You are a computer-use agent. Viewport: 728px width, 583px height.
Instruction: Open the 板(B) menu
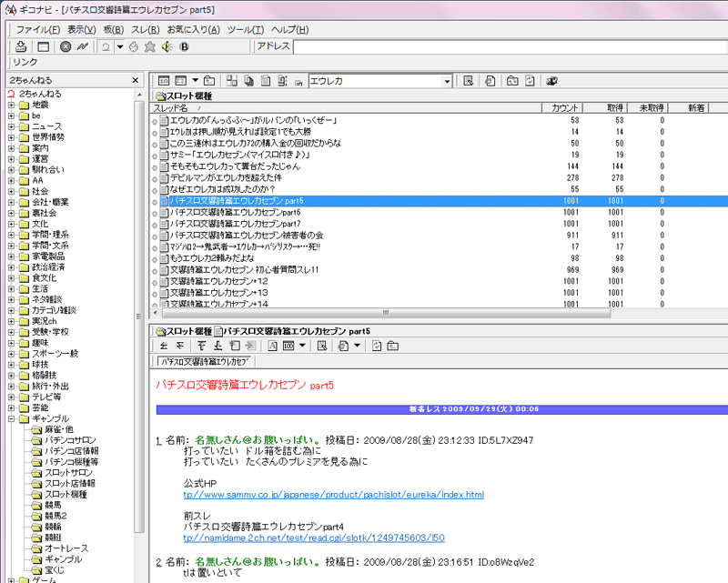pyautogui.click(x=113, y=30)
